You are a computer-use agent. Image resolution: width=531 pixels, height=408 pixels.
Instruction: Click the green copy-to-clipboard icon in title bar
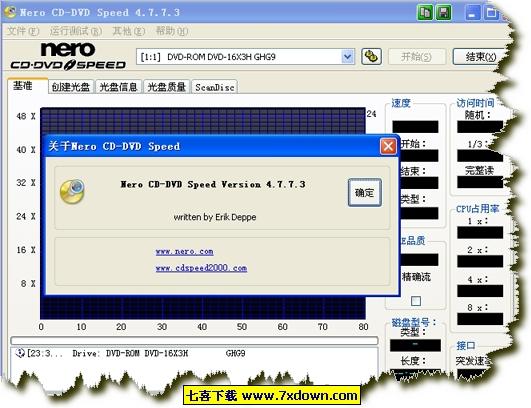pos(425,13)
